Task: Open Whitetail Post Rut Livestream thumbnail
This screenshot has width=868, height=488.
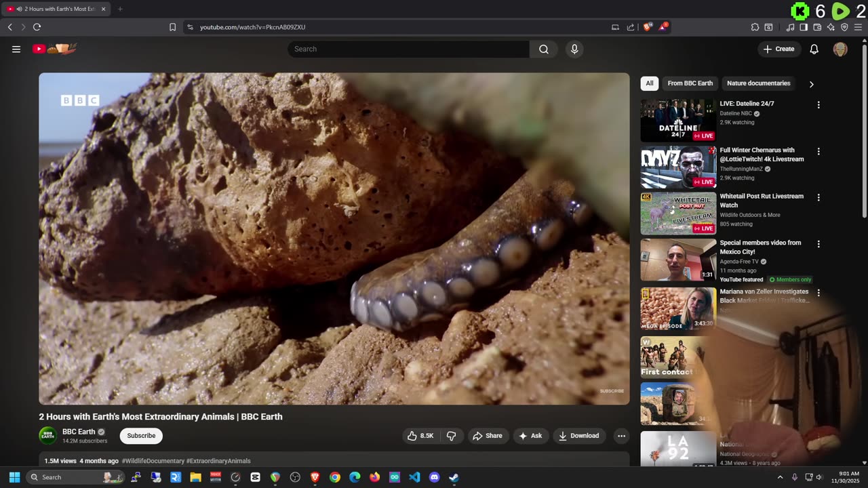Action: (x=678, y=213)
